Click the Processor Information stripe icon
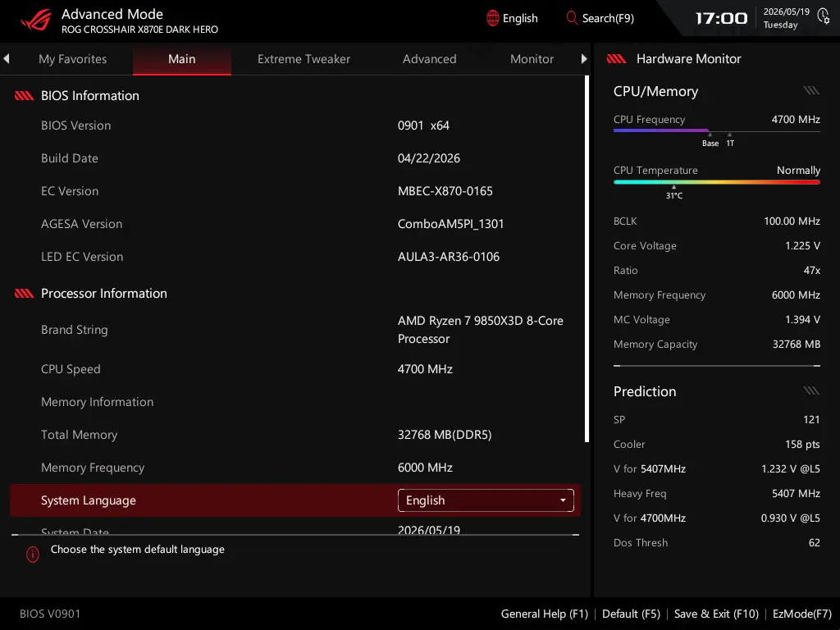The width and height of the screenshot is (840, 630). pos(24,294)
